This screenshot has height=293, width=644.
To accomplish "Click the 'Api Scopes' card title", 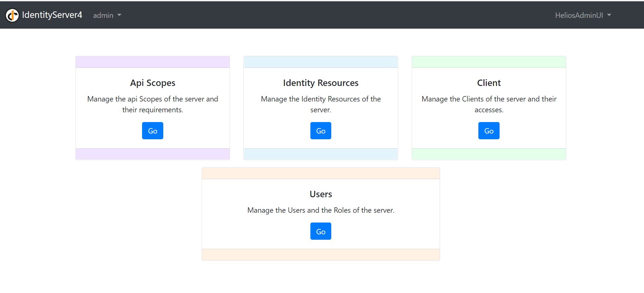I will tap(153, 83).
